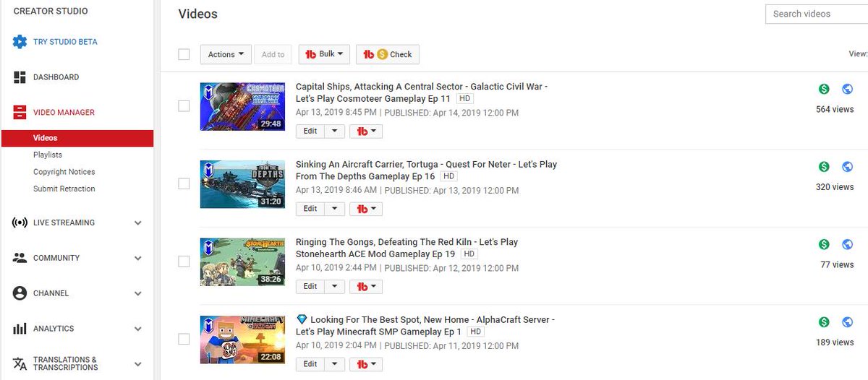868x380 pixels.
Task: Open the Sinking An Aircraft Carrier title
Action: [426, 170]
